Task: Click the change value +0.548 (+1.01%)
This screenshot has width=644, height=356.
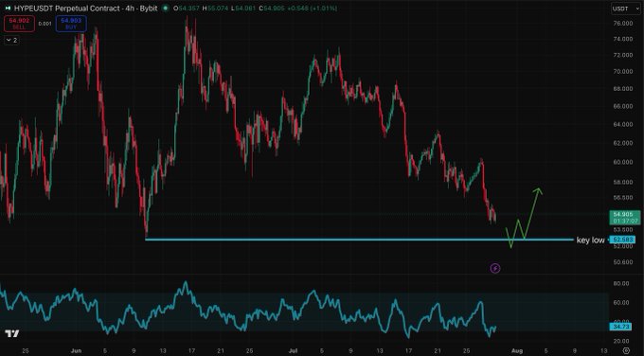Action: [x=313, y=9]
